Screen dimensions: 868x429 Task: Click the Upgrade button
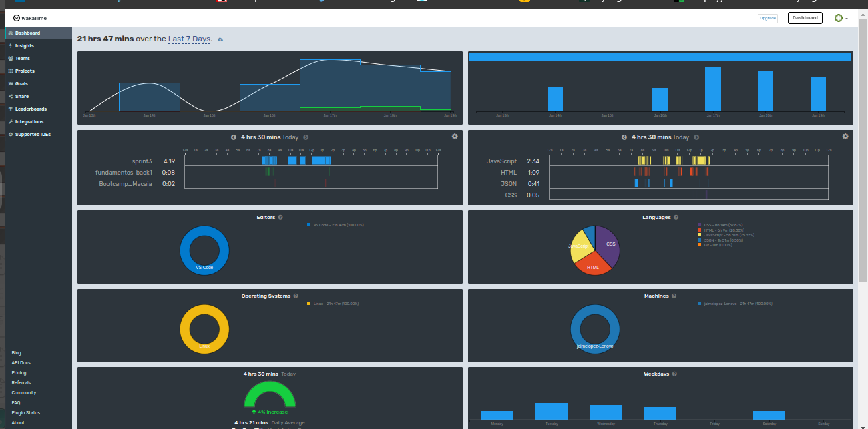tap(768, 18)
